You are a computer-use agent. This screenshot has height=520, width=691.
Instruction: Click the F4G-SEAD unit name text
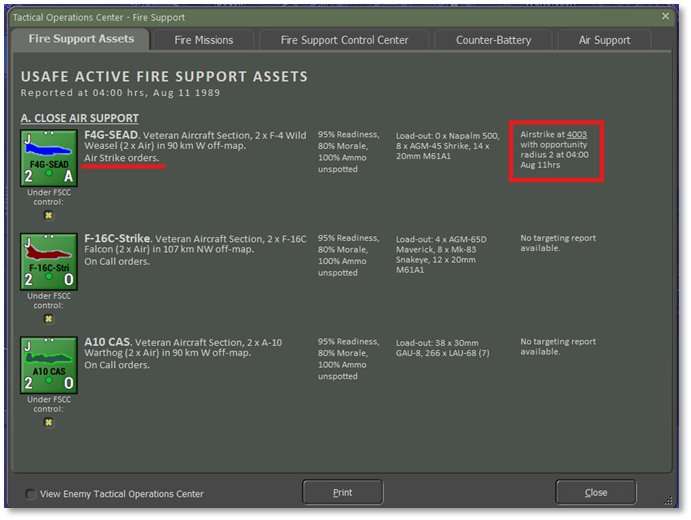coord(112,134)
